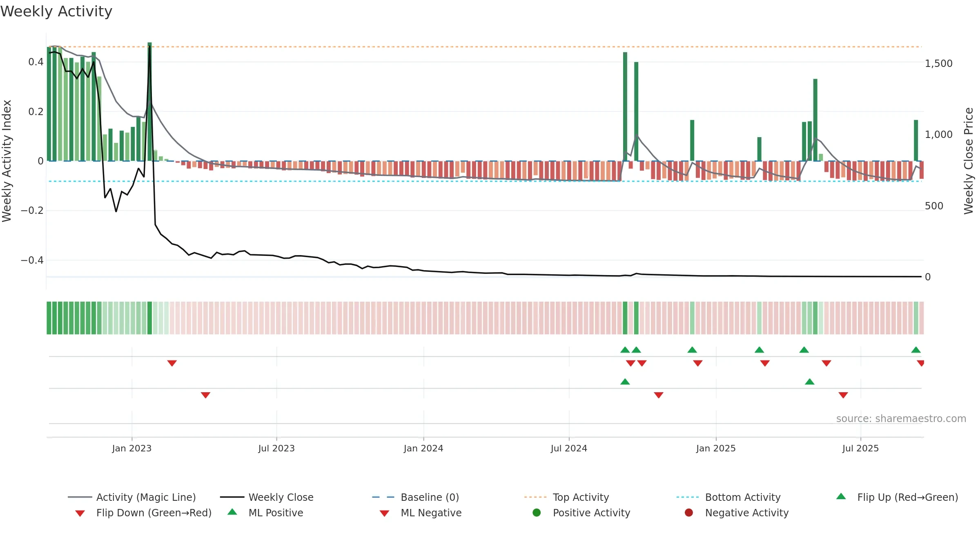
Task: Click the 1,000 right-axis tick label
Action: pyautogui.click(x=938, y=134)
